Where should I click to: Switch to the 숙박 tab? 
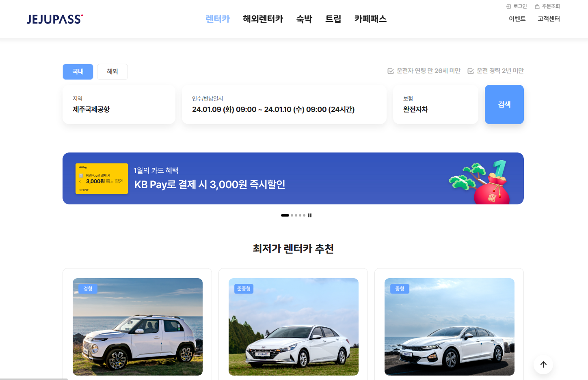point(304,19)
